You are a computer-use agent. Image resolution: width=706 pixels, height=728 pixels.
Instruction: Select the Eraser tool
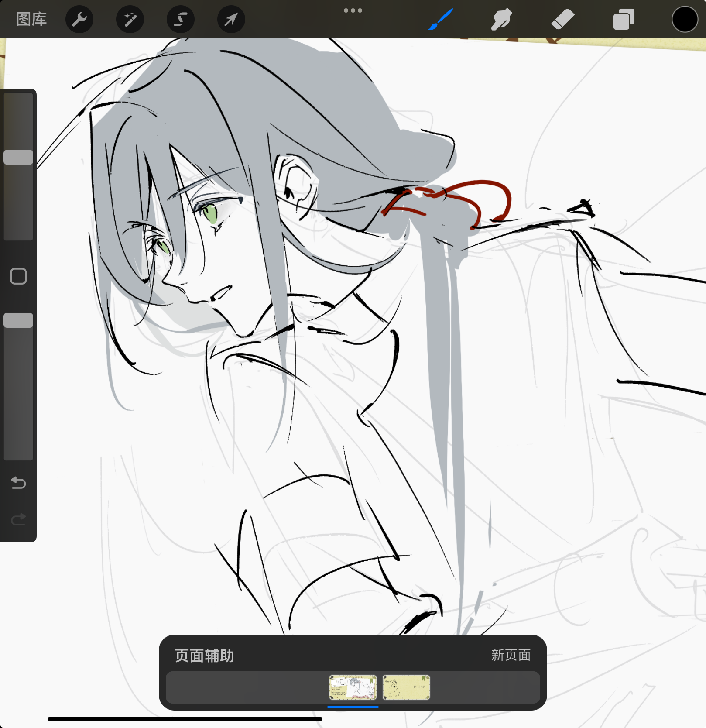563,20
